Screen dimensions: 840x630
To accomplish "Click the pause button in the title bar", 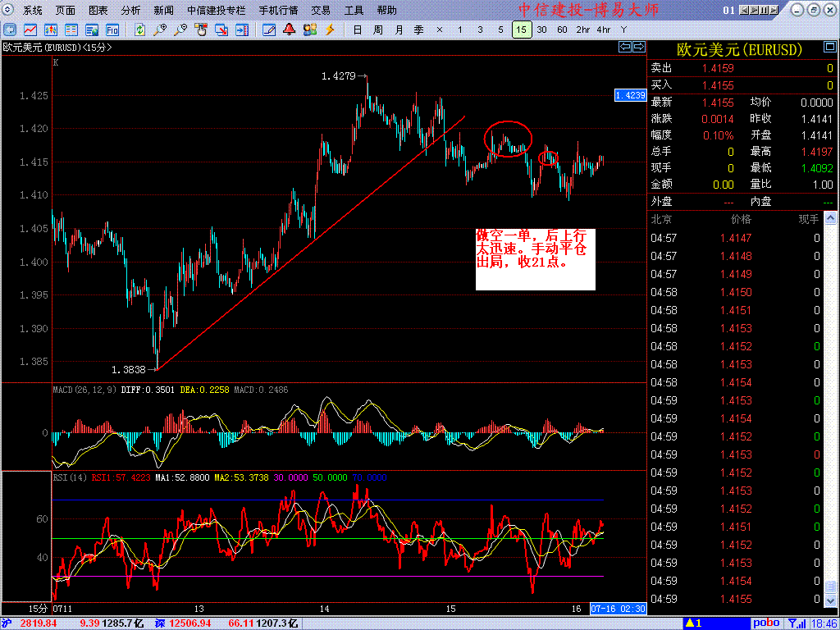I will [x=765, y=10].
